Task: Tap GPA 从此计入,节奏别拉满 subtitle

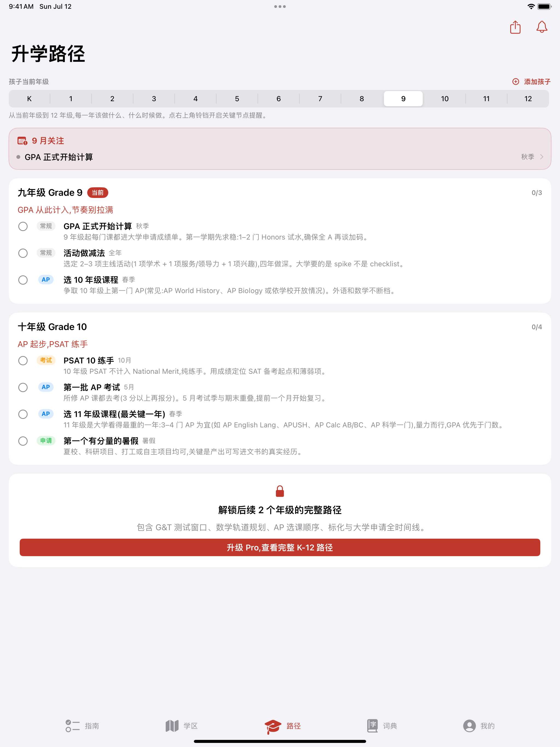Action: point(65,210)
